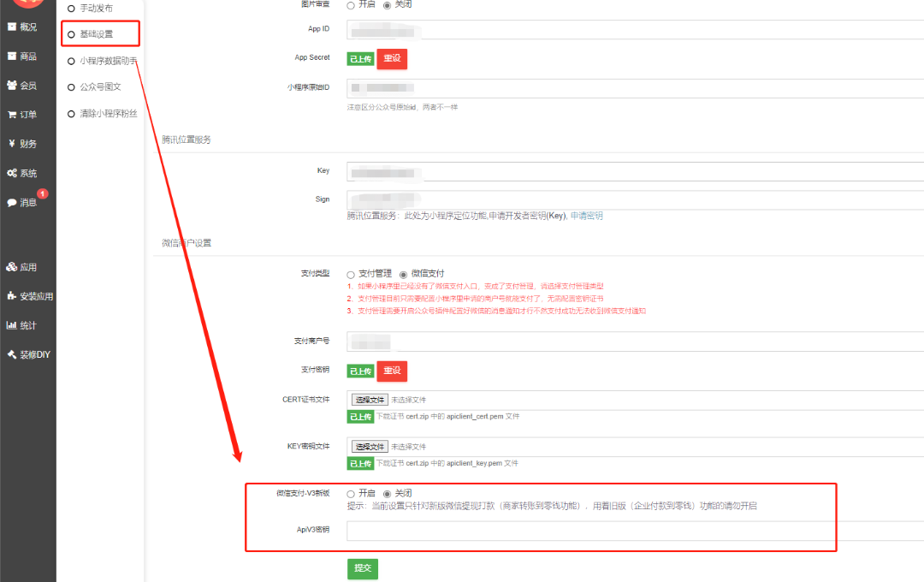This screenshot has height=582, width=924.
Task: Open the 申请密钥 link
Action: [x=587, y=216]
